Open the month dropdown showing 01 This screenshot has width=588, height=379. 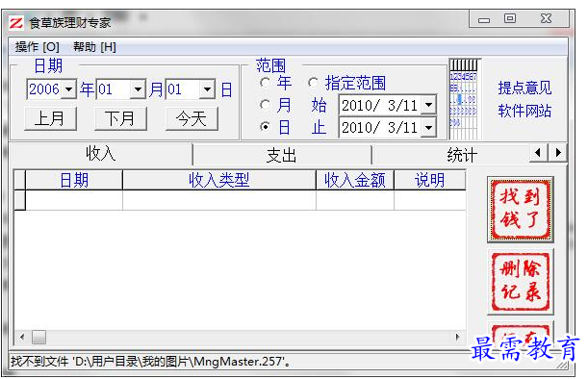138,89
